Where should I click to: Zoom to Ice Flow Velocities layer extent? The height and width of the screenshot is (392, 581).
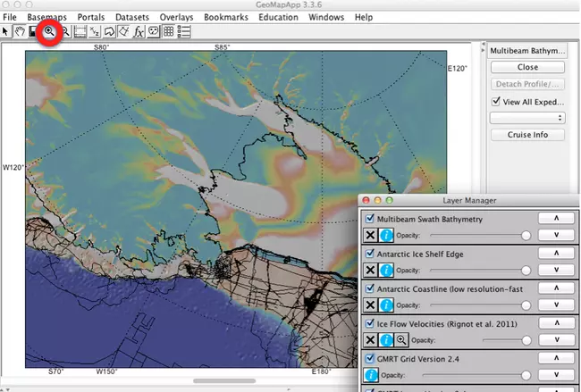pyautogui.click(x=402, y=339)
